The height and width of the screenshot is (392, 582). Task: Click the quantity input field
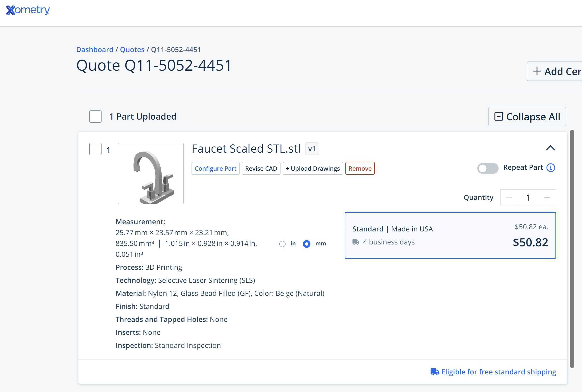[528, 197]
